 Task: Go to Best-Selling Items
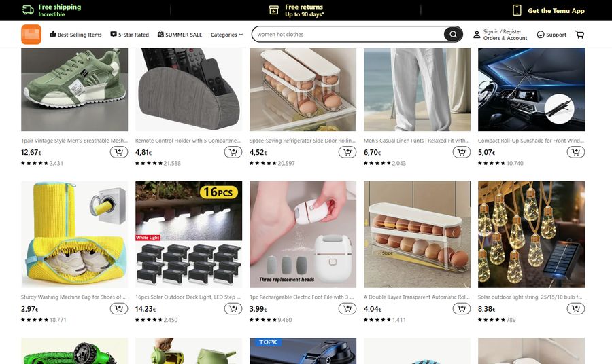coord(75,35)
